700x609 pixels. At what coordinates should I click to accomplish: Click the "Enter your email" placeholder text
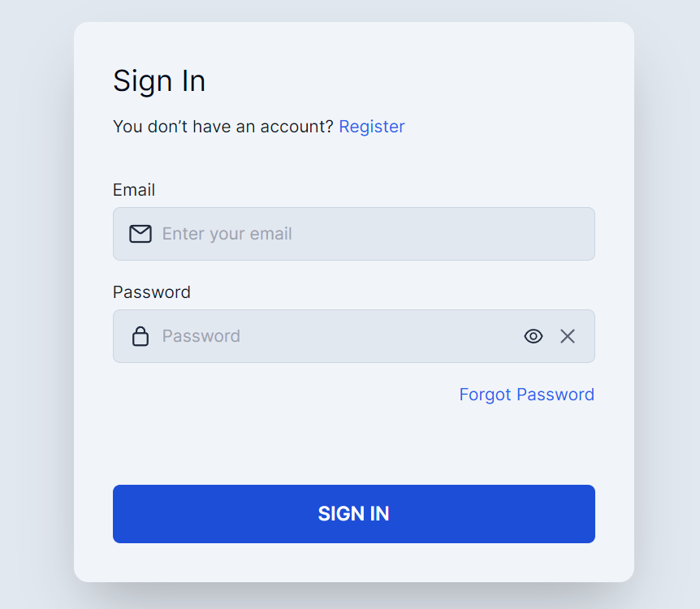point(227,234)
